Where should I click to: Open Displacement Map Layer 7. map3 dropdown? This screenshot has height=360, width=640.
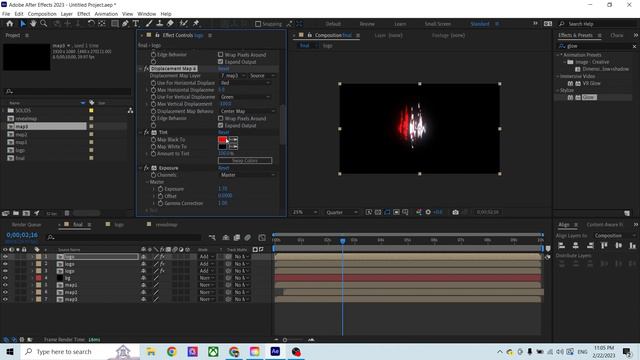pyautogui.click(x=233, y=76)
